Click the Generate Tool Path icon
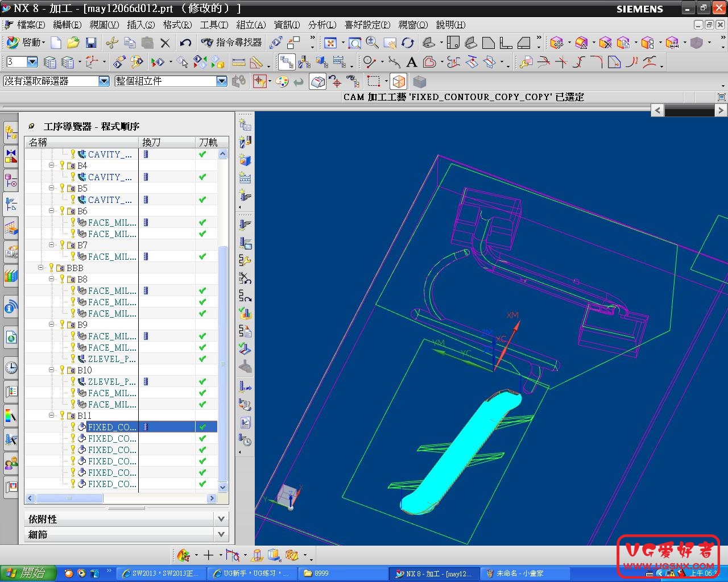The image size is (728, 582). point(245,224)
